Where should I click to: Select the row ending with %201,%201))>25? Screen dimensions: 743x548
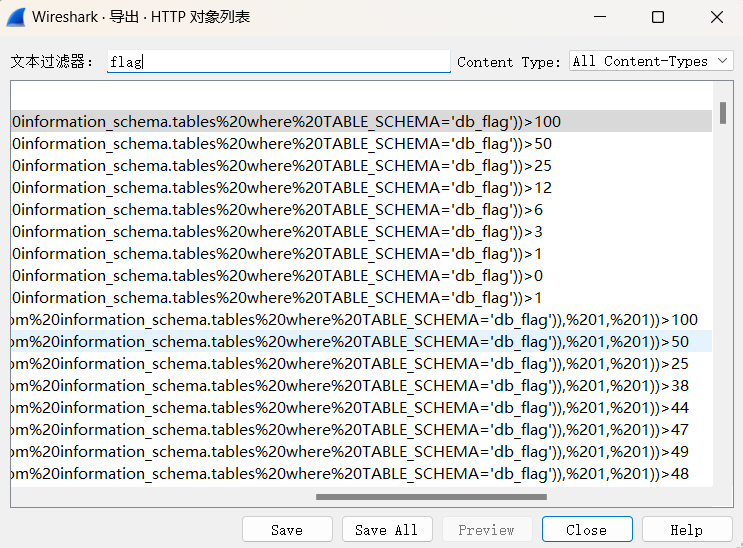(361, 364)
